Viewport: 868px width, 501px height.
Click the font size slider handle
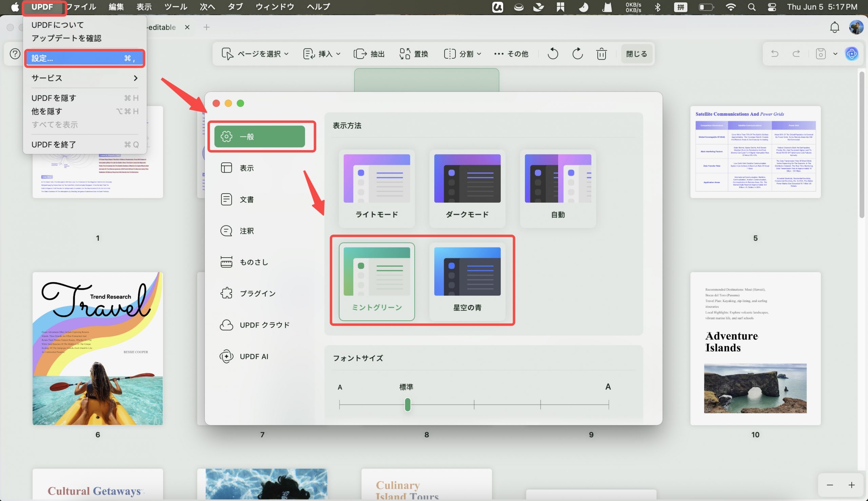(x=408, y=405)
